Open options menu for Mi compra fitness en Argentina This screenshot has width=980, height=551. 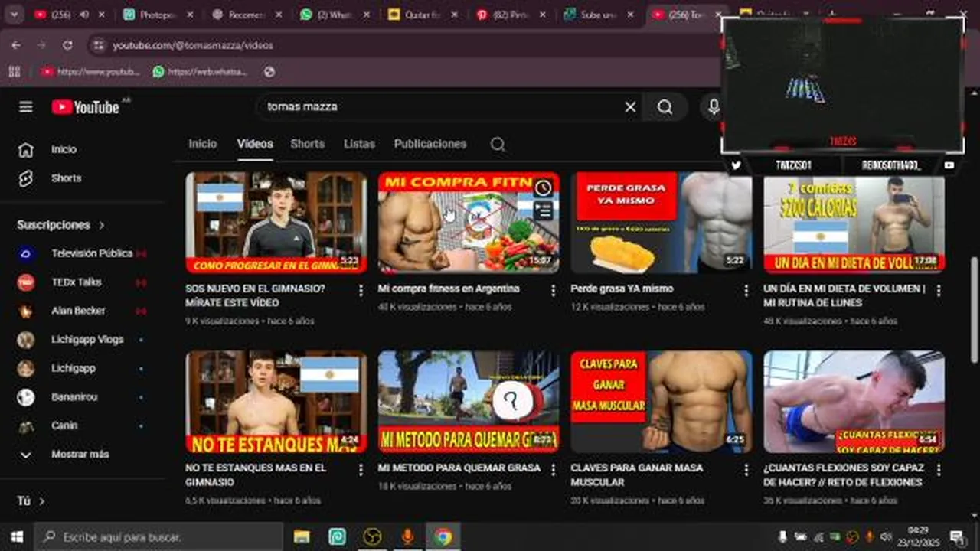553,290
